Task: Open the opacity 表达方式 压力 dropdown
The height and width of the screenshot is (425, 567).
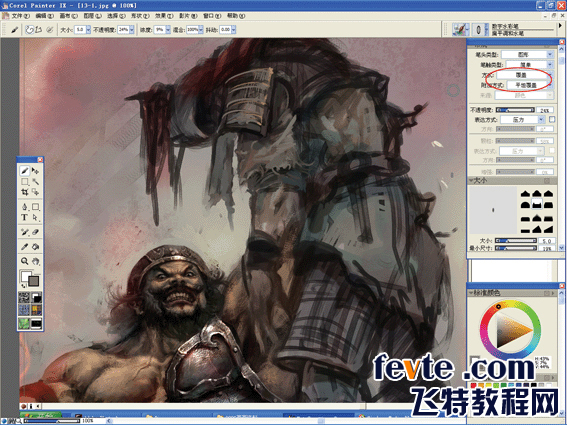Action: pos(523,119)
